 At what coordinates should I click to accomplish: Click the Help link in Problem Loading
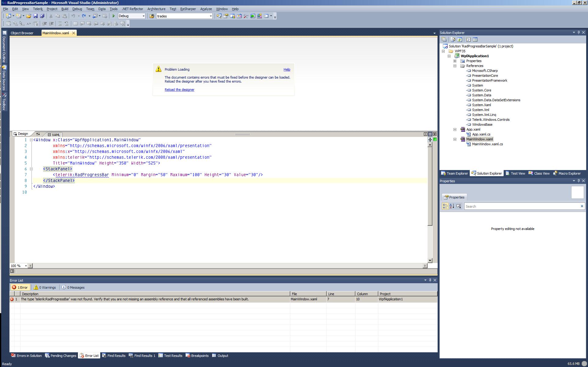pos(287,69)
